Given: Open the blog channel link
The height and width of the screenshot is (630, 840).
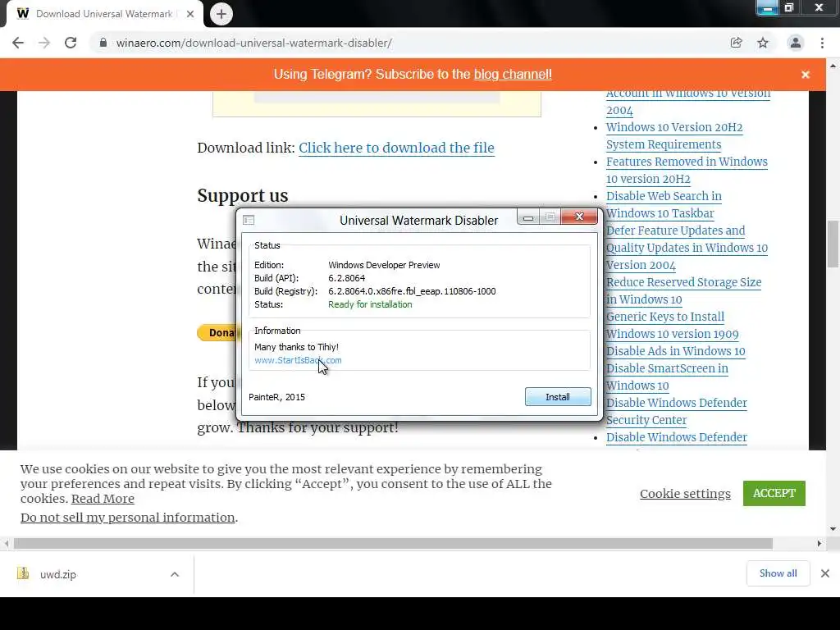Looking at the screenshot, I should 513,75.
